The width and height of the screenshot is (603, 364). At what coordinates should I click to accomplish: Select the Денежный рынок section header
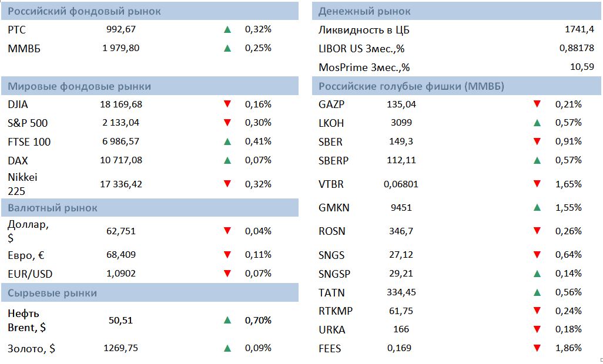click(x=364, y=11)
